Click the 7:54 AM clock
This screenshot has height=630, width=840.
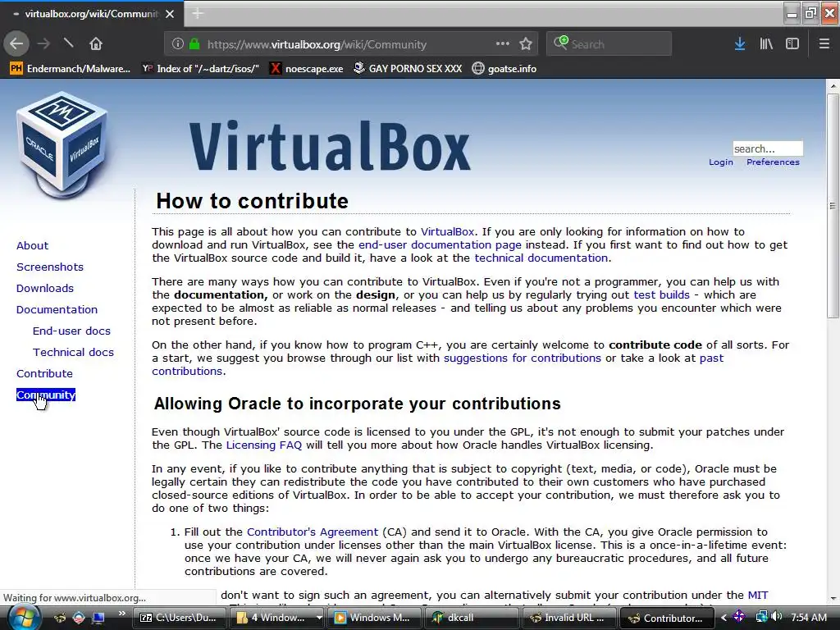point(809,617)
